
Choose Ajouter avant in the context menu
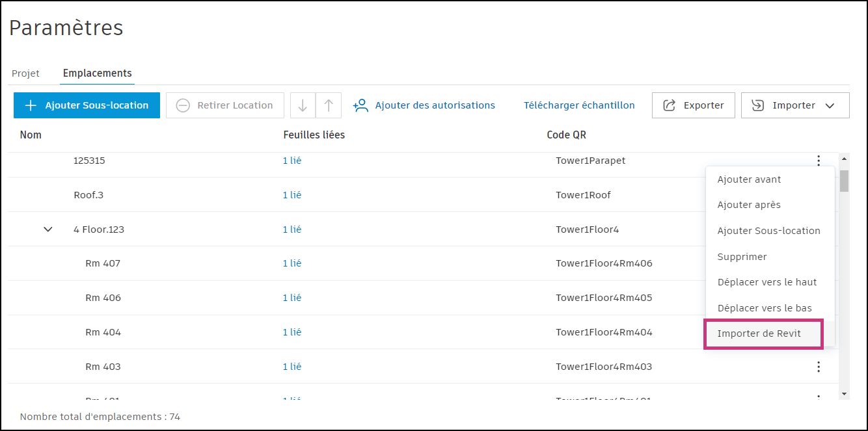(749, 179)
